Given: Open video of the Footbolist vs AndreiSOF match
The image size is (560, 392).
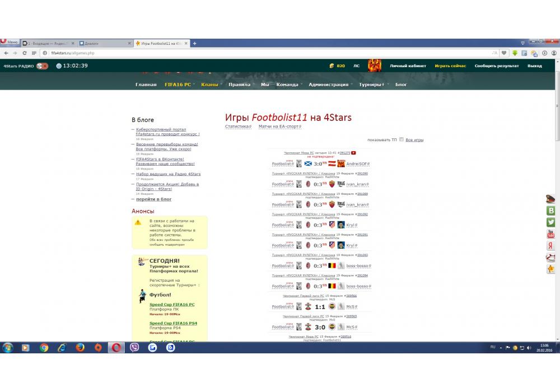Looking at the screenshot, I should pos(354,153).
